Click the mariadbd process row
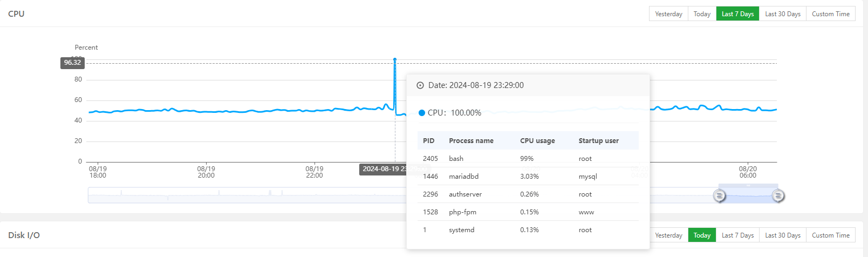868x257 pixels. pyautogui.click(x=528, y=177)
